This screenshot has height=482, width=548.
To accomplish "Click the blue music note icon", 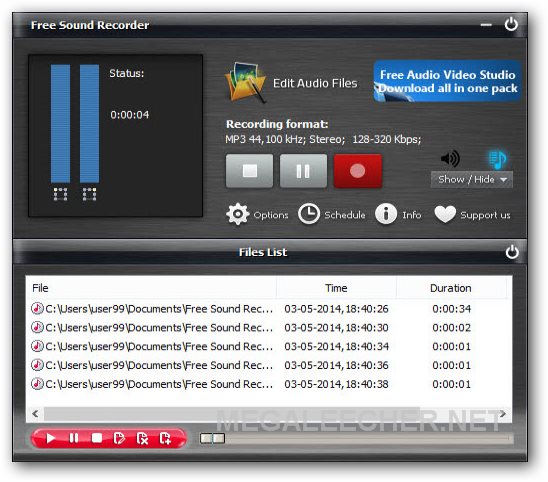I will tap(497, 160).
